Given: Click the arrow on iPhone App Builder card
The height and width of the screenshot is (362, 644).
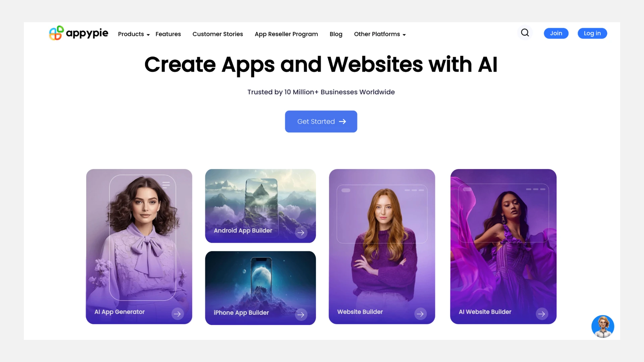Looking at the screenshot, I should click(x=301, y=315).
